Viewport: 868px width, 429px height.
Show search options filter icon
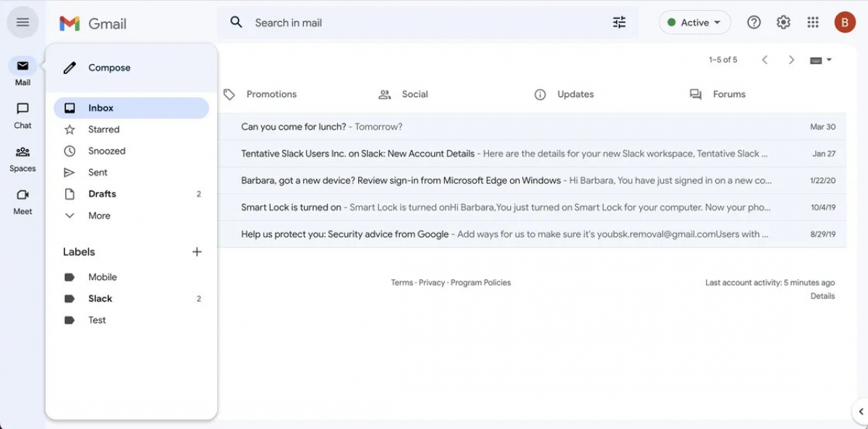coord(619,22)
